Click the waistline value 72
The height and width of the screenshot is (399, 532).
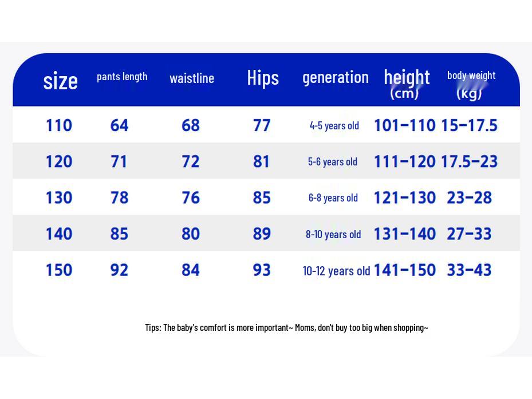click(x=190, y=161)
